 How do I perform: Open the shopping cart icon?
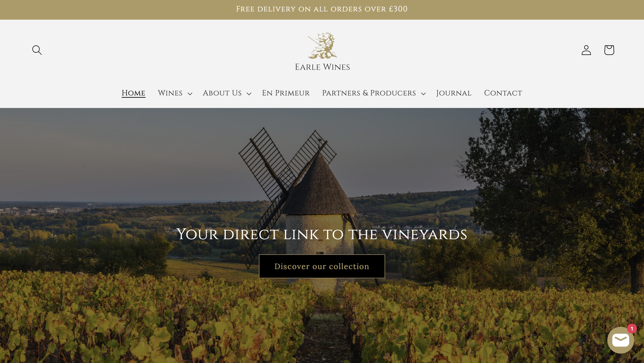[x=609, y=50]
